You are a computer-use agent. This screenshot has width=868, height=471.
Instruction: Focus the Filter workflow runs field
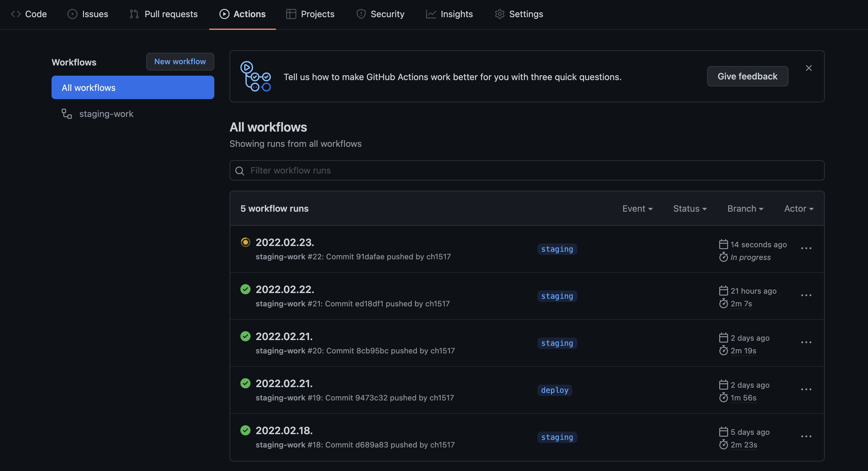[x=532, y=171]
